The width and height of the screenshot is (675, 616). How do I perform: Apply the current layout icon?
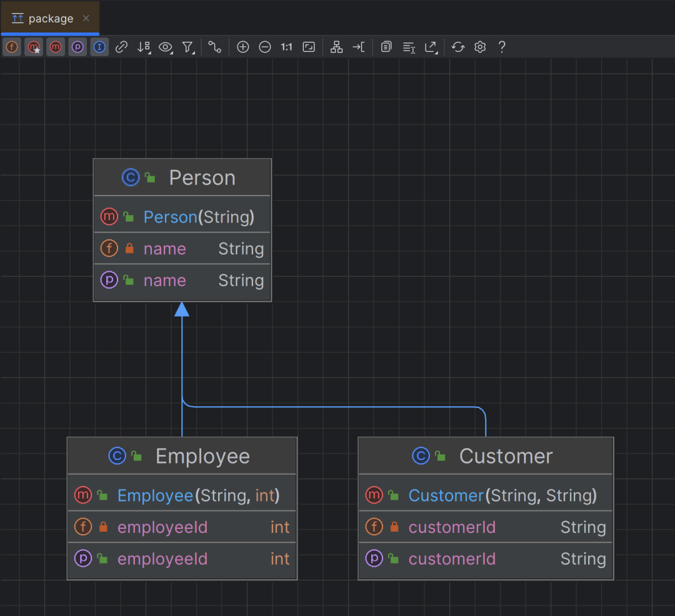tap(336, 47)
